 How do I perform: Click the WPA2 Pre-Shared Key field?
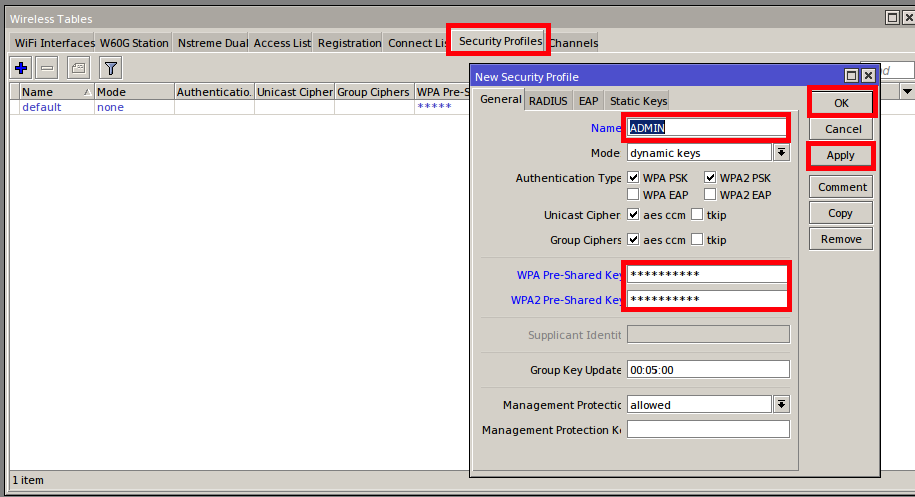point(707,300)
